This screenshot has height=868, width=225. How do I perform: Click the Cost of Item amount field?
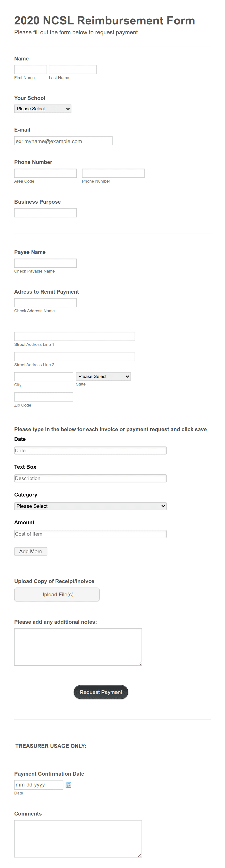click(x=90, y=534)
